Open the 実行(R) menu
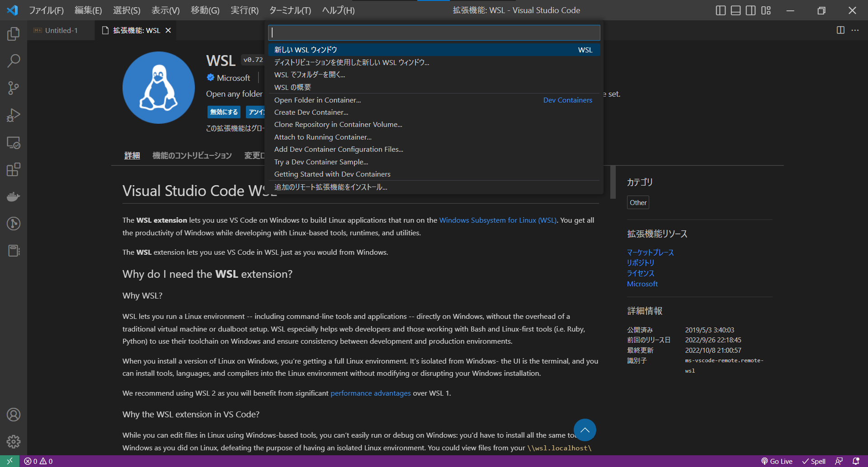868x467 pixels. click(x=245, y=10)
